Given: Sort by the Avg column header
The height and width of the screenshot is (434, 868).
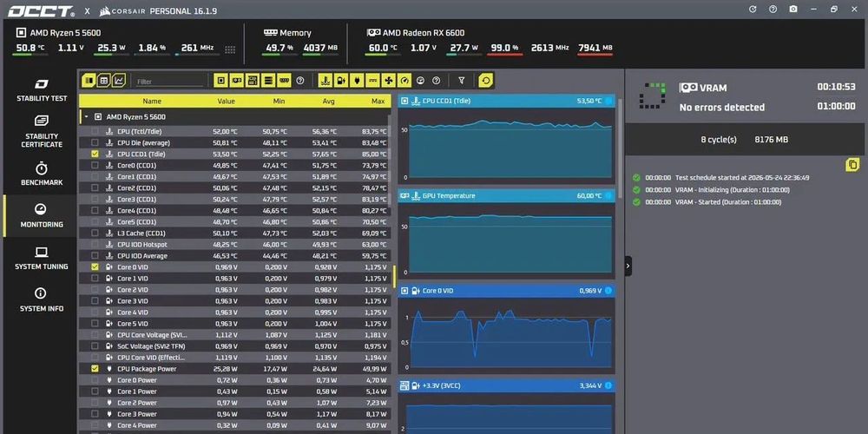Looking at the screenshot, I should 329,102.
